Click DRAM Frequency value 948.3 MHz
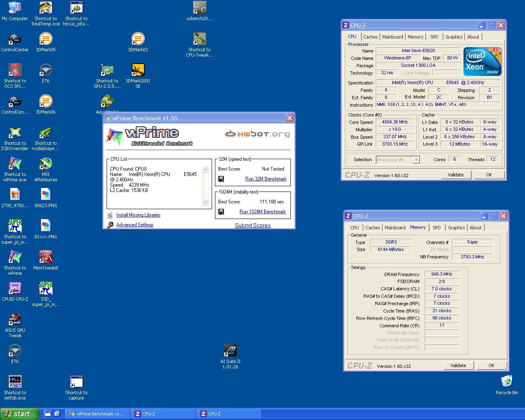 442,274
